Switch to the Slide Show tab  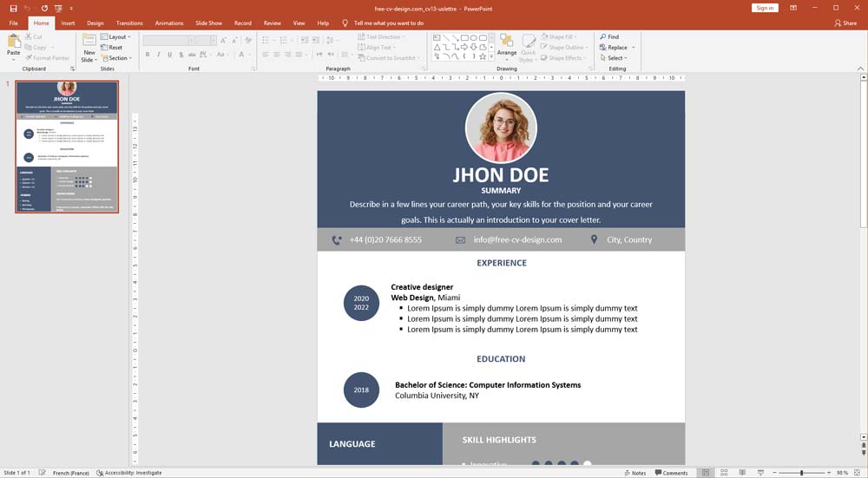coord(208,23)
